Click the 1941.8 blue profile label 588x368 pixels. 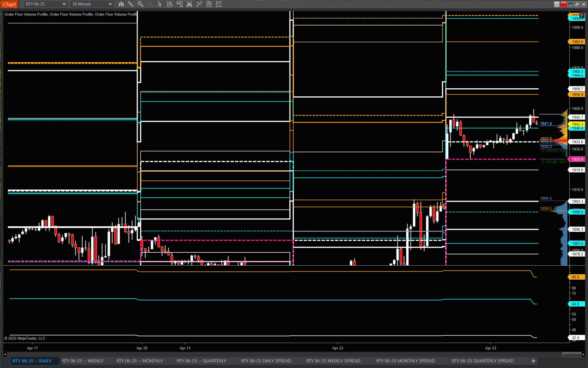pyautogui.click(x=546, y=124)
